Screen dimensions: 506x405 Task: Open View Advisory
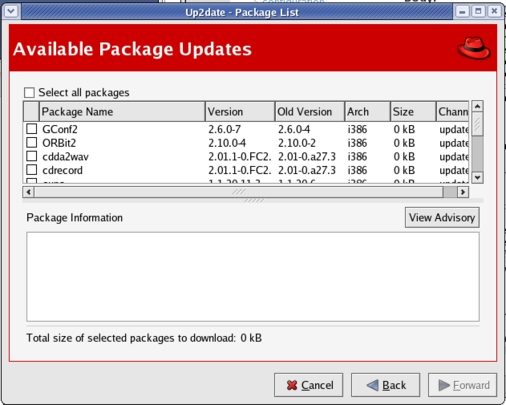(x=442, y=218)
